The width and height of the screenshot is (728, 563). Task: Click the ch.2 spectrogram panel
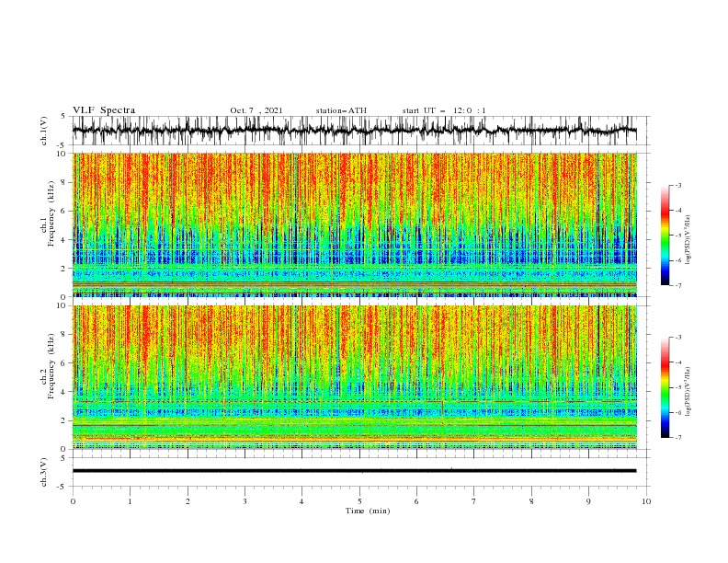coord(354,377)
